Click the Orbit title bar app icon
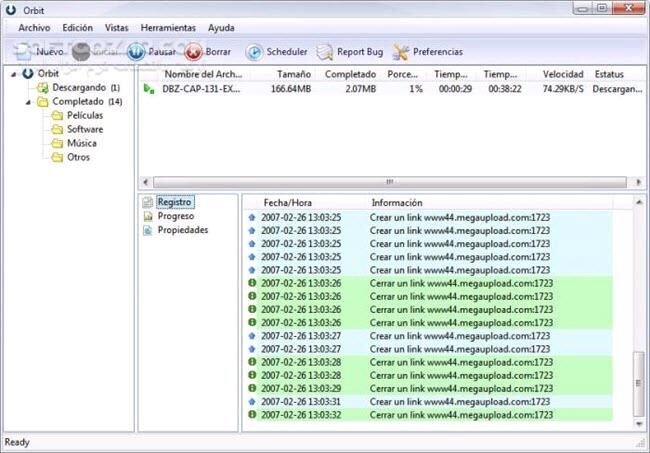The height and width of the screenshot is (453, 650). (11, 10)
